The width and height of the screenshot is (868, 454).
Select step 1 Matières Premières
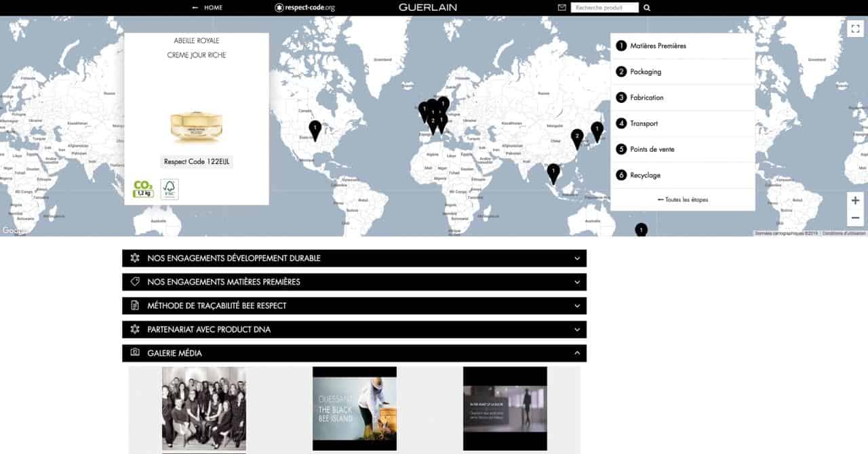(683, 46)
